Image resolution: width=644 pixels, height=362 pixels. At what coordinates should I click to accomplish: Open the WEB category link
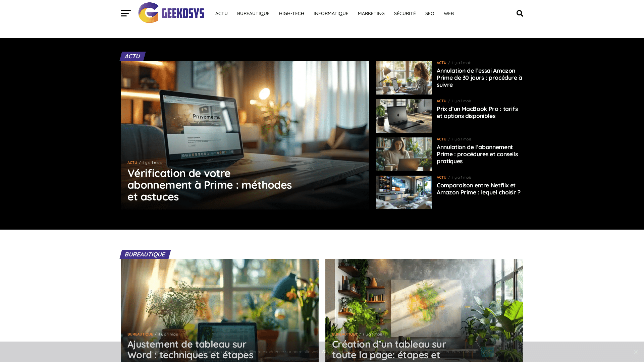pos(449,13)
